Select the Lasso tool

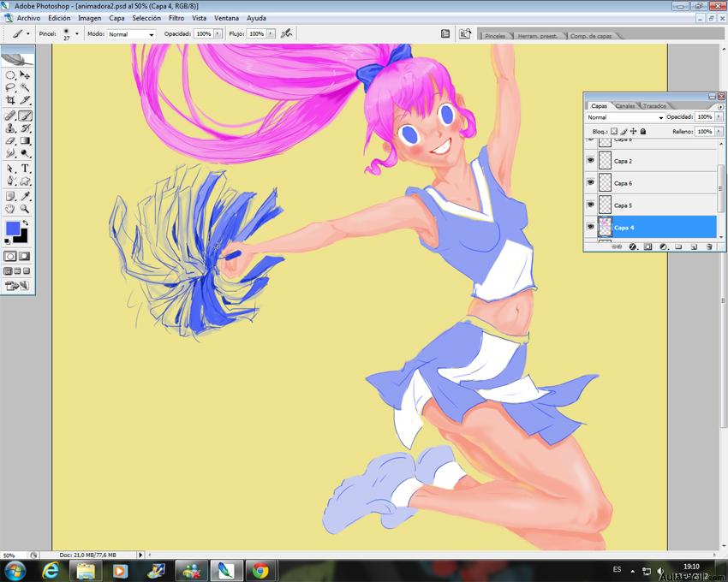coord(10,87)
